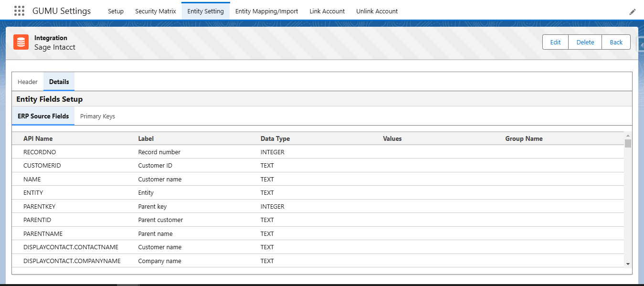Image resolution: width=644 pixels, height=286 pixels.
Task: Click the orange Integration database icon
Action: [21, 42]
